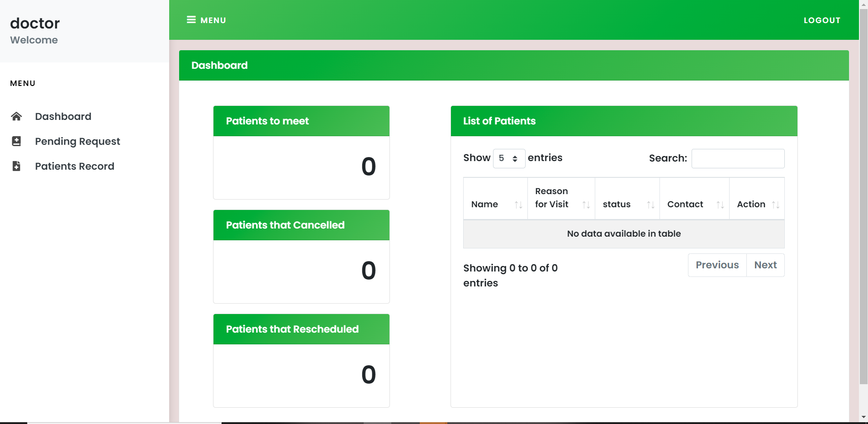Go to Dashboard in sidebar menu
868x424 pixels.
tap(63, 117)
